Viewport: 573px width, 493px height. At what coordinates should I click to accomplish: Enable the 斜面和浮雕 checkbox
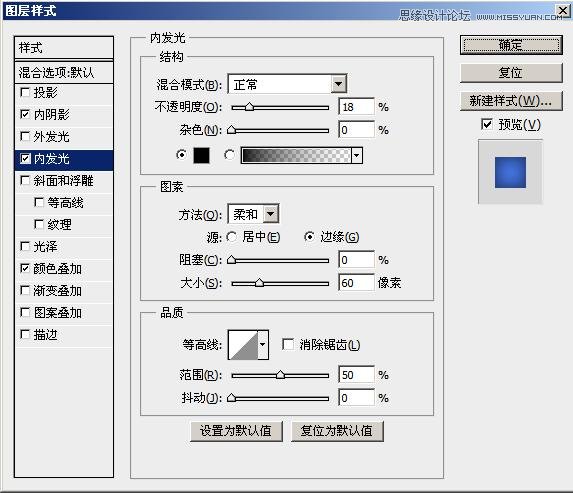25,181
